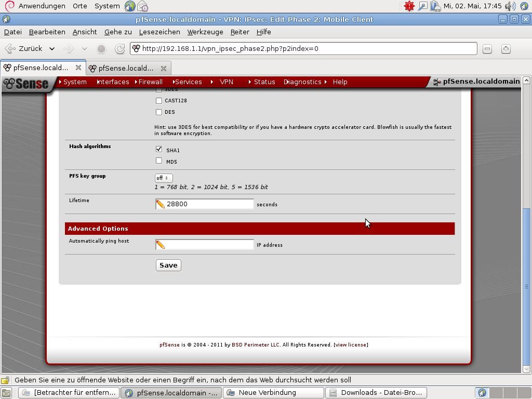Open the view license link

(x=351, y=345)
